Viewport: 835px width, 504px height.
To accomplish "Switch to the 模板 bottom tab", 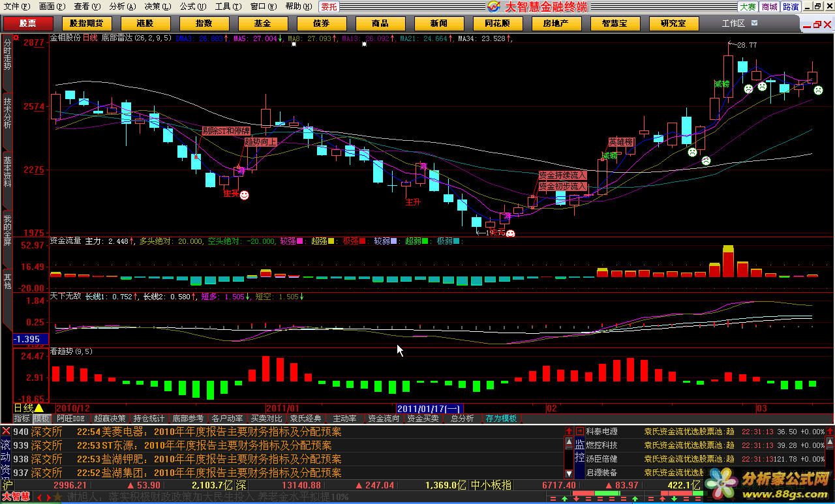I will pyautogui.click(x=41, y=419).
